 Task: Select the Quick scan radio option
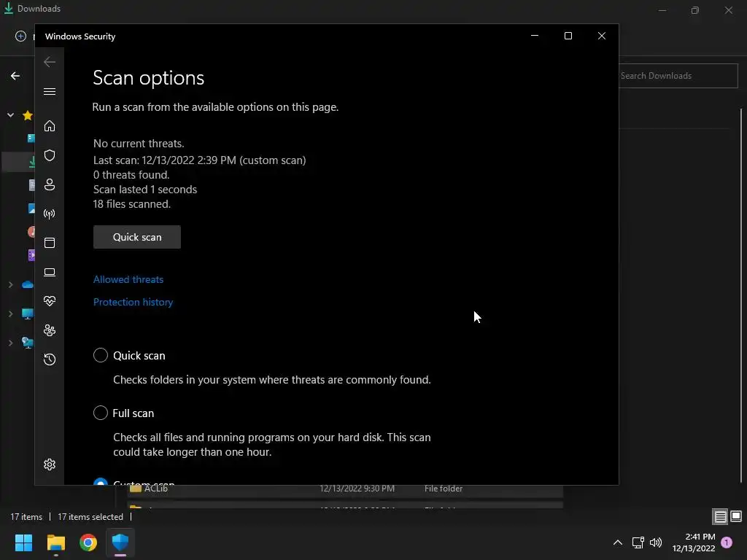101,355
